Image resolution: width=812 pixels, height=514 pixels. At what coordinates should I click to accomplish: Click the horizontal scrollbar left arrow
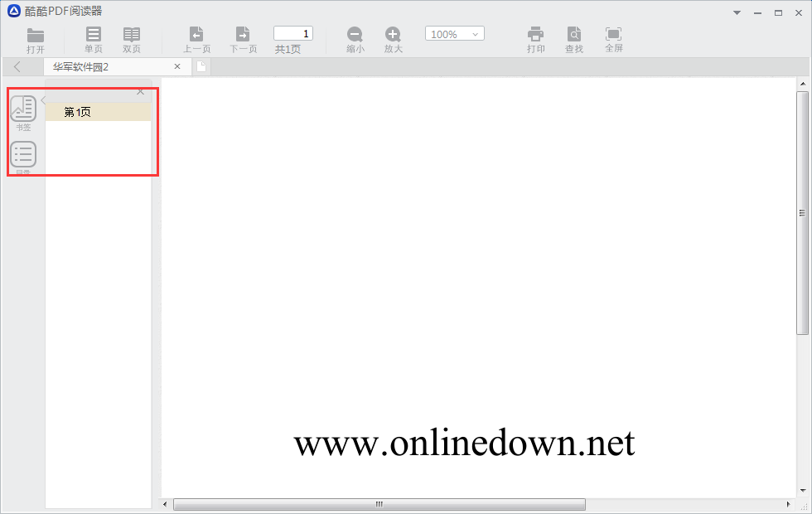(x=165, y=504)
